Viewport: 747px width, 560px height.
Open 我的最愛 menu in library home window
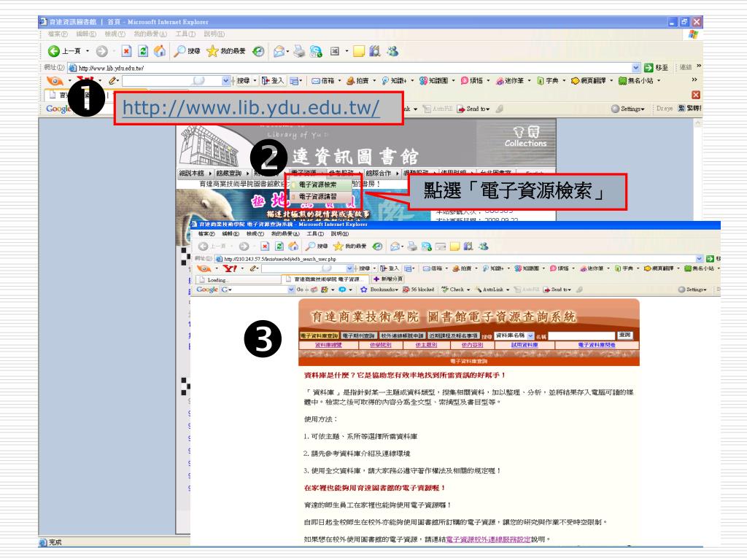point(150,34)
